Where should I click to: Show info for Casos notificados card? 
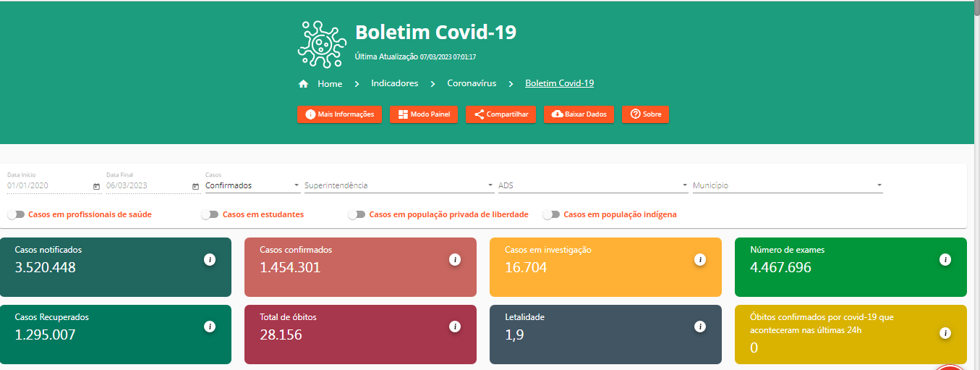210,259
